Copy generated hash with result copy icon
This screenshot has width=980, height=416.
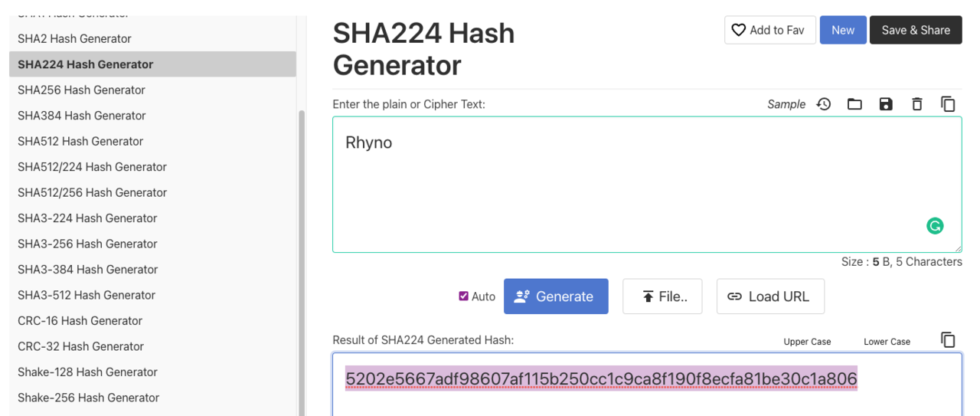click(948, 339)
